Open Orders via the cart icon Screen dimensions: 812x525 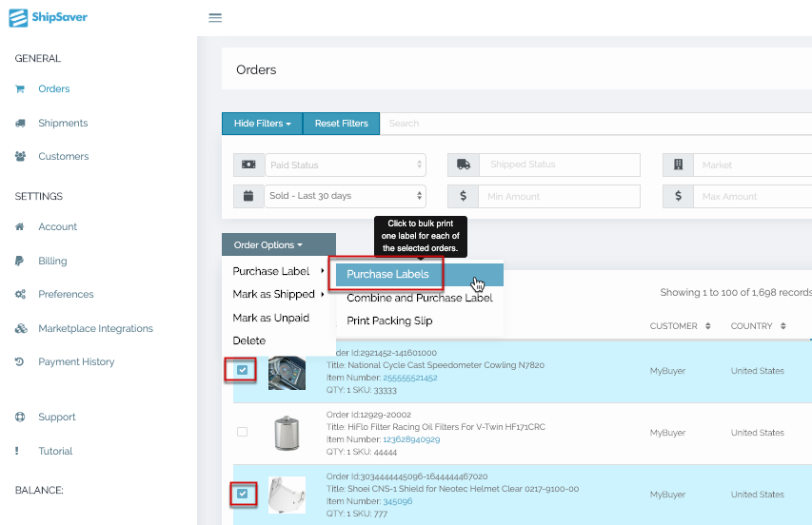[20, 89]
